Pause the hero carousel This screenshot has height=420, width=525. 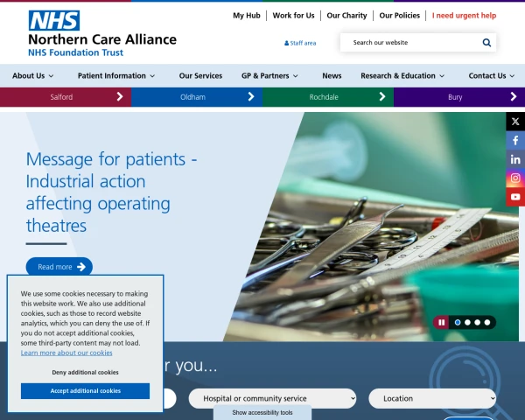(x=441, y=322)
